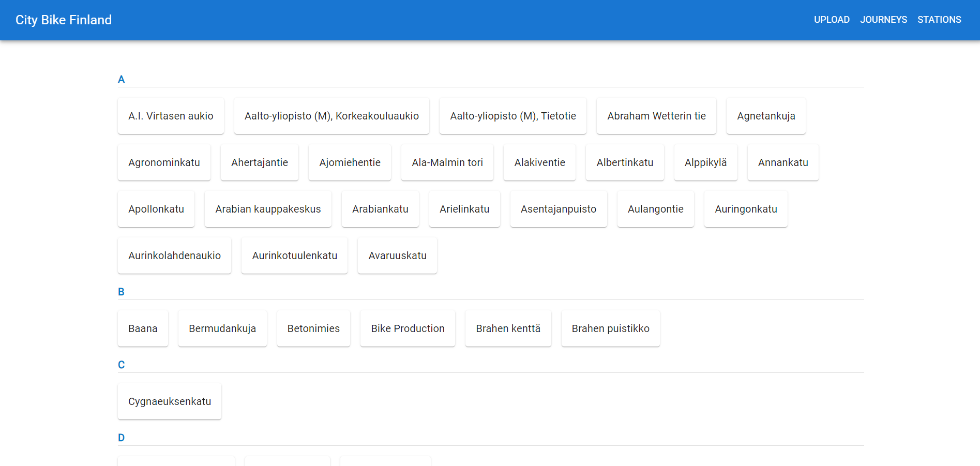Image resolution: width=980 pixels, height=466 pixels.
Task: Click the D section heading
Action: [x=121, y=438]
